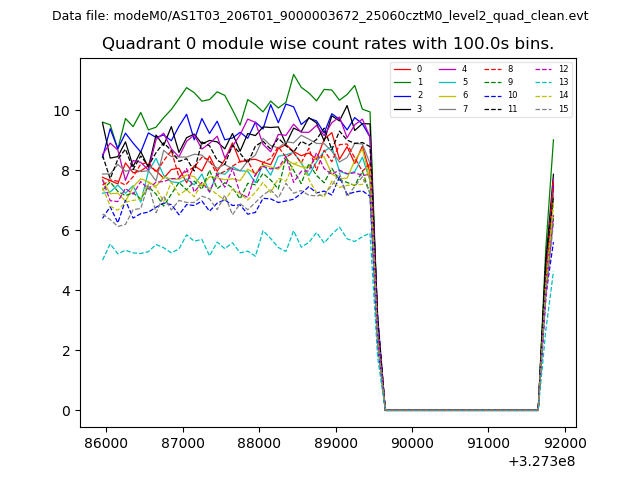The image size is (640, 480).
Task: Click the plot title about Quadrant 0 count rates
Action: pos(328,44)
